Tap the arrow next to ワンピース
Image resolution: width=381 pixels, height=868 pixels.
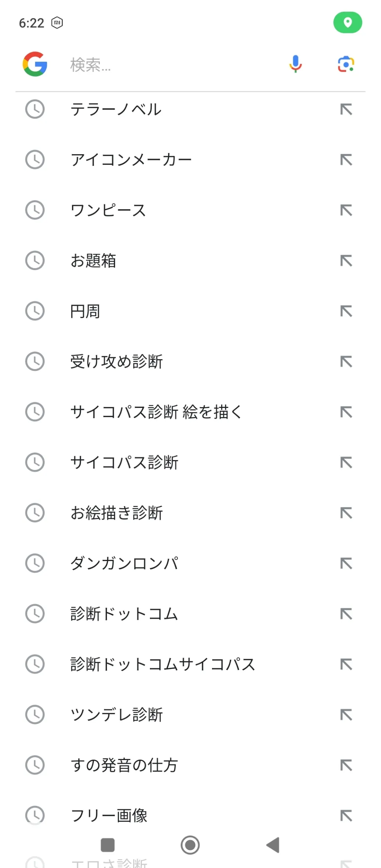[x=346, y=210]
